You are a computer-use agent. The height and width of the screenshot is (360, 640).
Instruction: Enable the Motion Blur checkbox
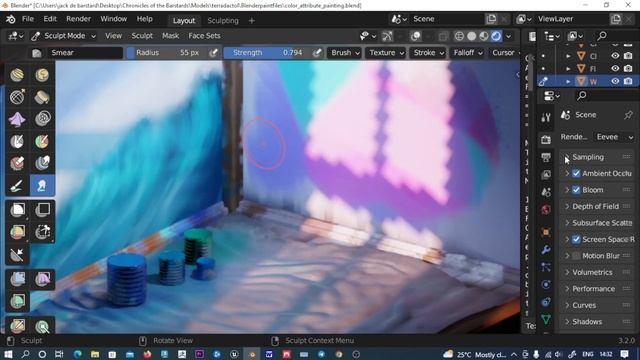[576, 256]
